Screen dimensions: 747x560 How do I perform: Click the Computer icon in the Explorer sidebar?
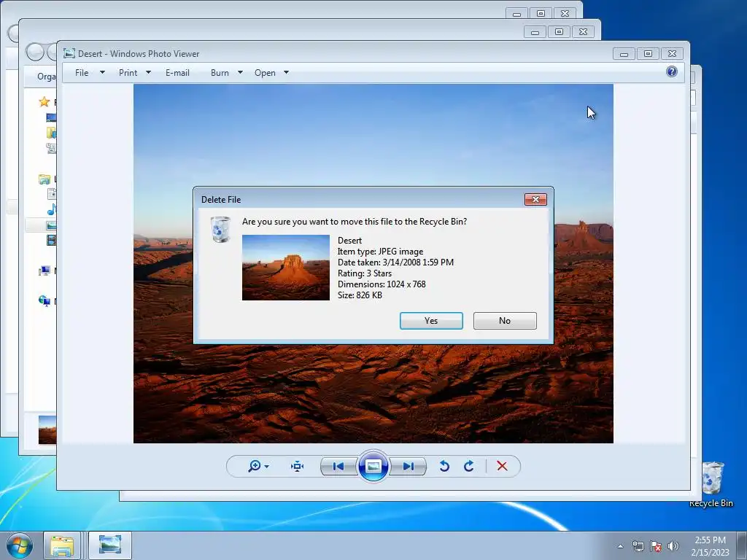44,271
